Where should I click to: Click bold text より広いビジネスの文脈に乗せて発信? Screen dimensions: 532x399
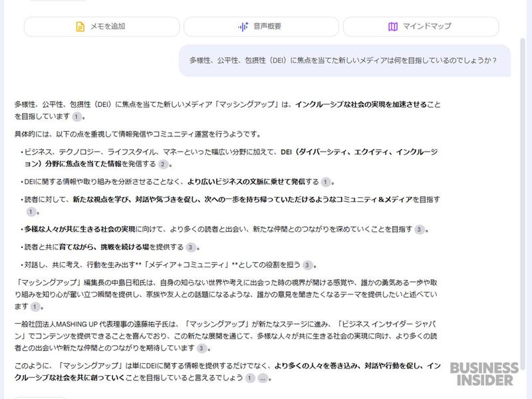tap(246, 182)
